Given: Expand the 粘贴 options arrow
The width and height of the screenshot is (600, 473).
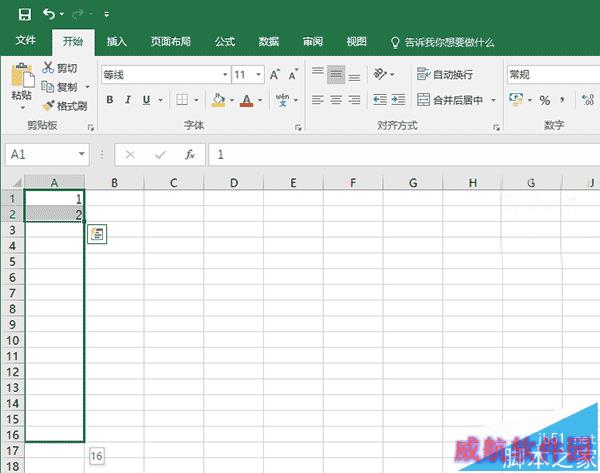Looking at the screenshot, I should coord(23,108).
